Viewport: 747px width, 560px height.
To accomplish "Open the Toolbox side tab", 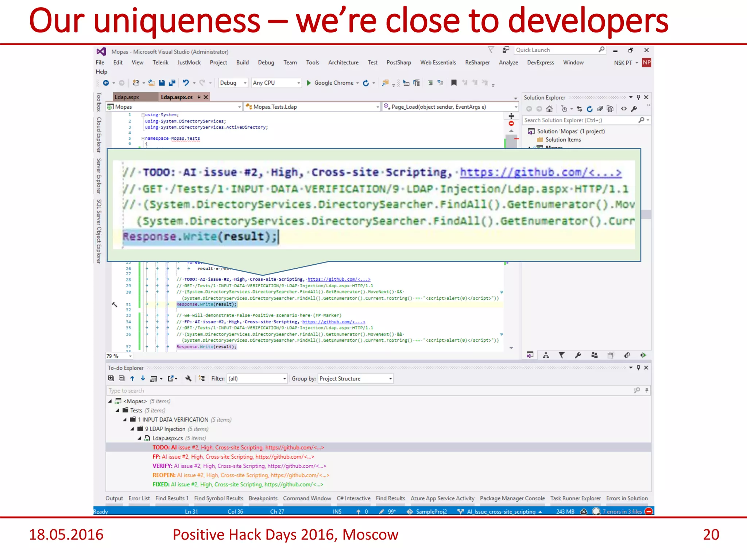I will [x=98, y=102].
